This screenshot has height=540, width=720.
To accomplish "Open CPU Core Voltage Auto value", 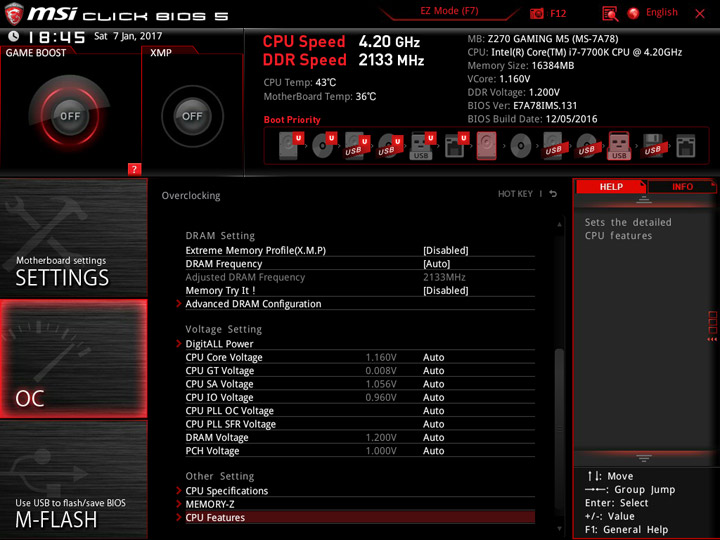I will (x=433, y=357).
